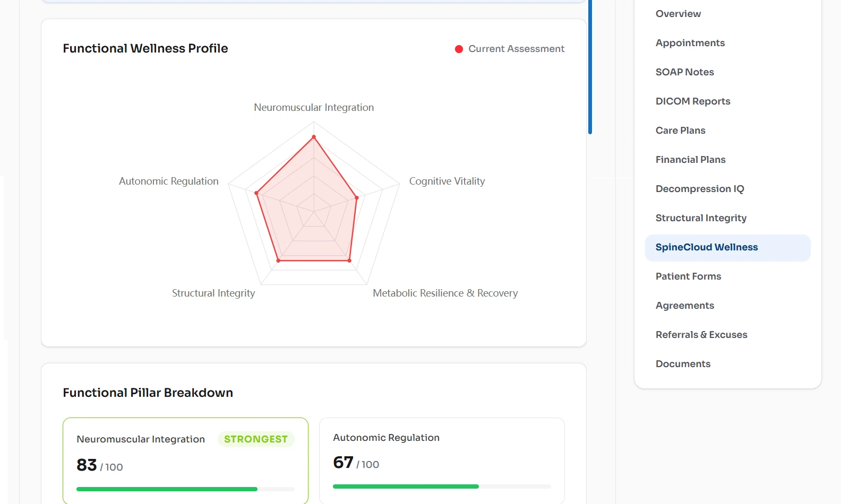Click Metabolic Resilience & Recovery axis label

[x=445, y=293]
